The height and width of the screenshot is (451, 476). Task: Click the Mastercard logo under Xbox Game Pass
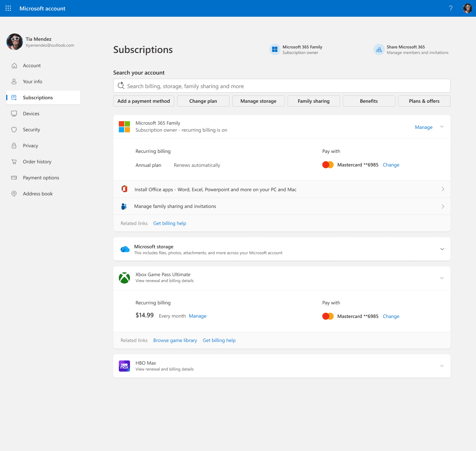328,316
